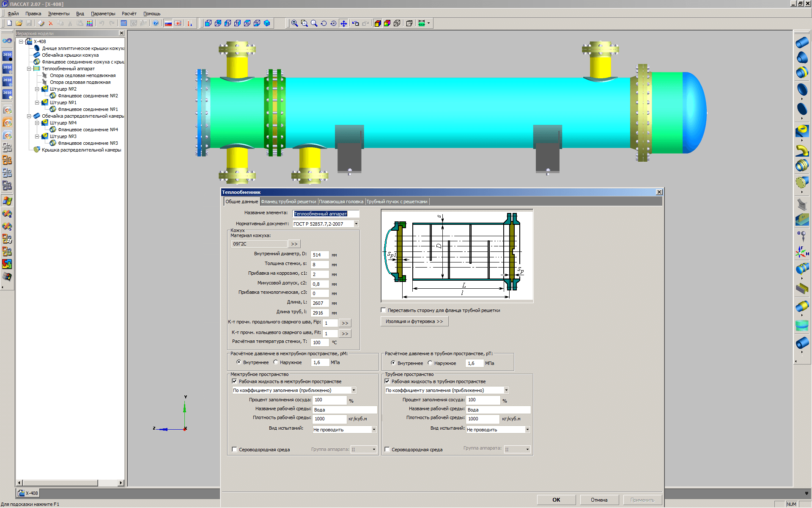812x508 pixels.
Task: Click the Изоляция и футеровка button
Action: [414, 321]
